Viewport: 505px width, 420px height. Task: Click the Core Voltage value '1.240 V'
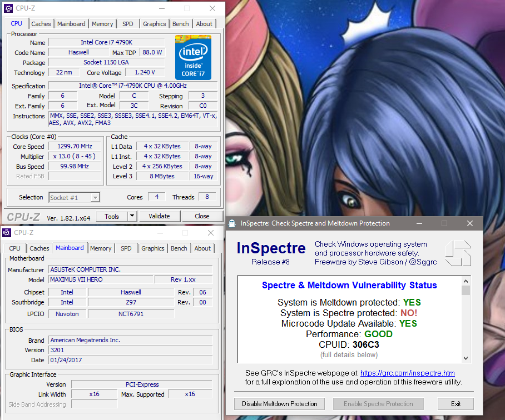click(145, 72)
